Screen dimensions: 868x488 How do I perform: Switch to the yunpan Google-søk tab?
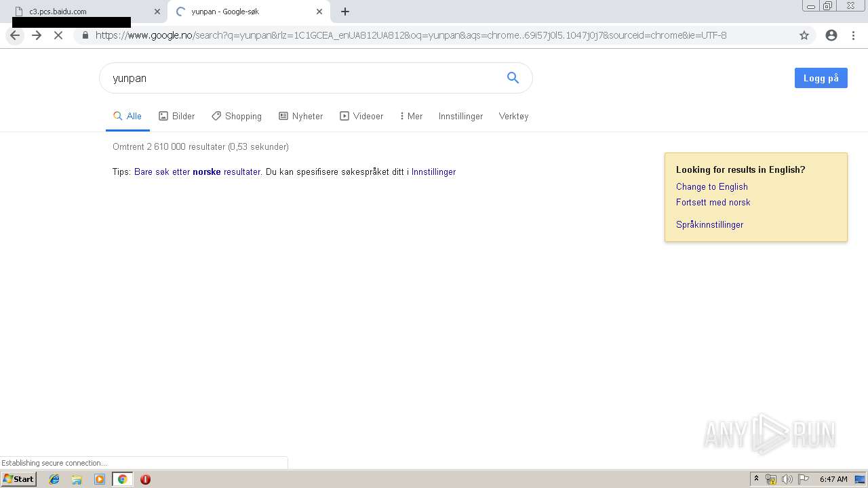[x=248, y=12]
